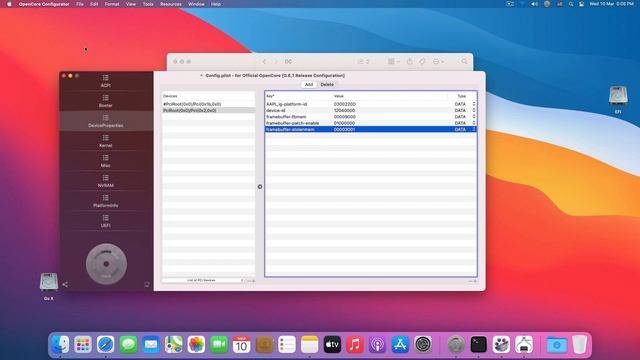640x360 pixels.
Task: Sort the table by Value column header
Action: click(x=339, y=96)
